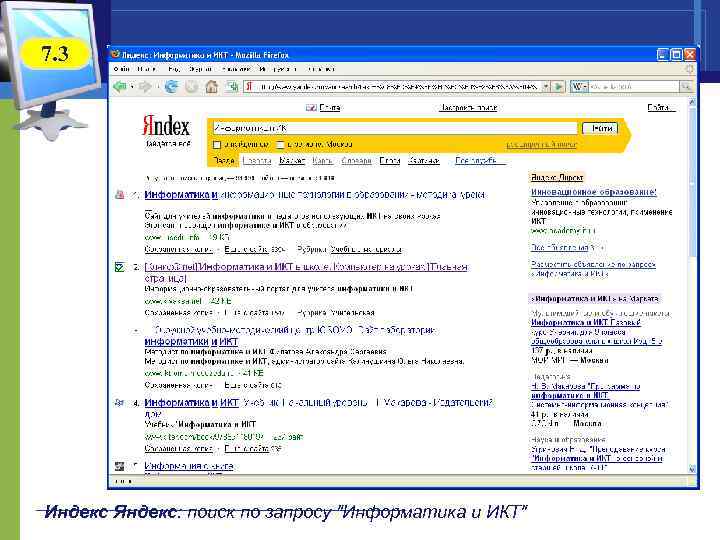Open the address bar URL dropdown
The width and height of the screenshot is (720, 540).
(545, 86)
